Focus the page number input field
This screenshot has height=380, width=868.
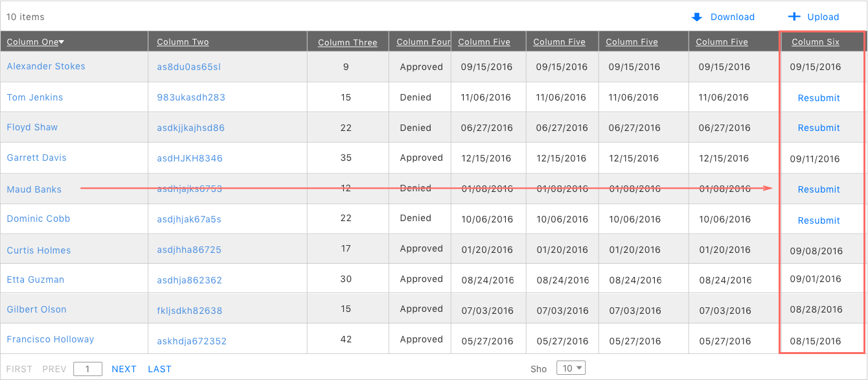pos(88,369)
